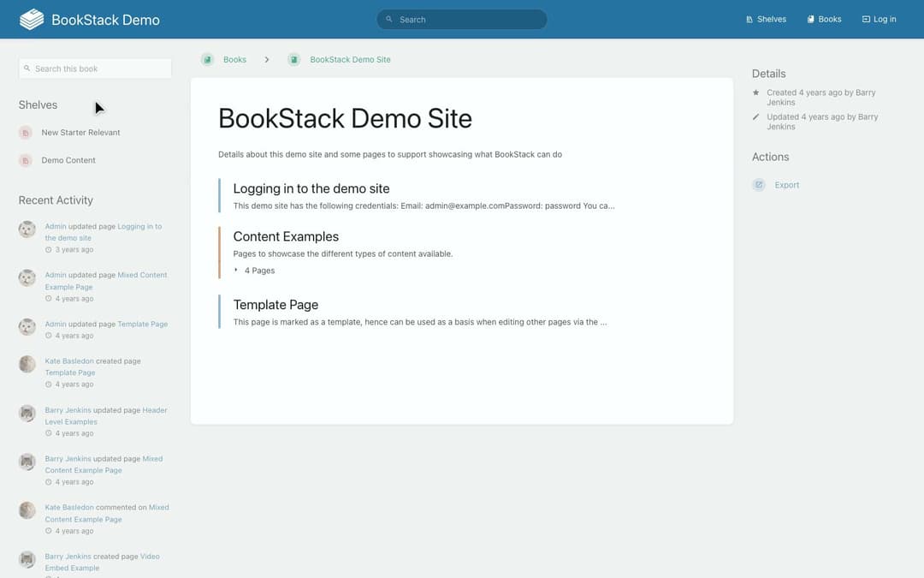This screenshot has height=578, width=924.
Task: Open Template Page created by Kate Basledon
Action: point(70,372)
